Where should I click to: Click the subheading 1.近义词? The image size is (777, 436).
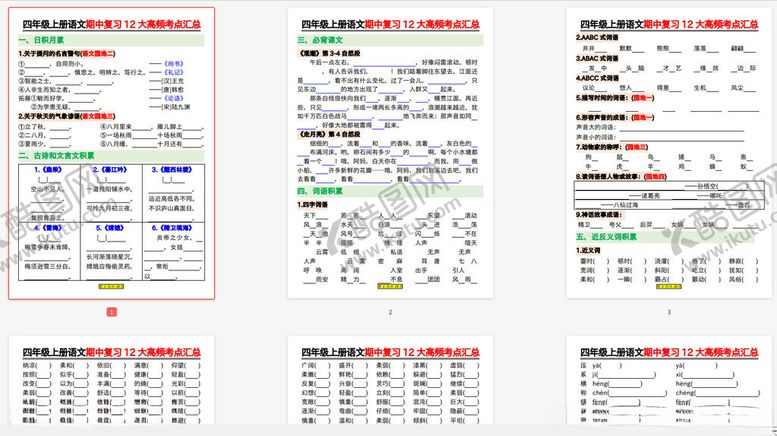point(588,250)
